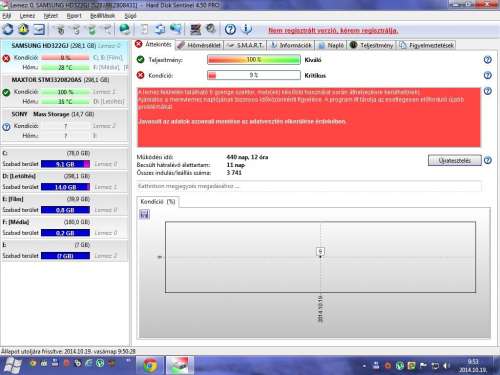The height and width of the screenshot is (375, 500).
Task: Click the first disk test toolbar icon
Action: (x=60, y=30)
